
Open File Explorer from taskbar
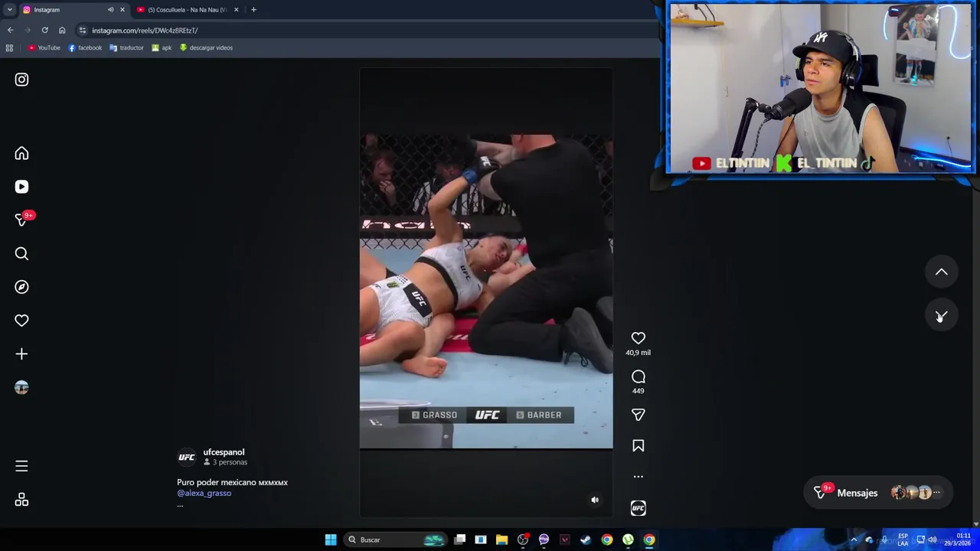click(501, 540)
